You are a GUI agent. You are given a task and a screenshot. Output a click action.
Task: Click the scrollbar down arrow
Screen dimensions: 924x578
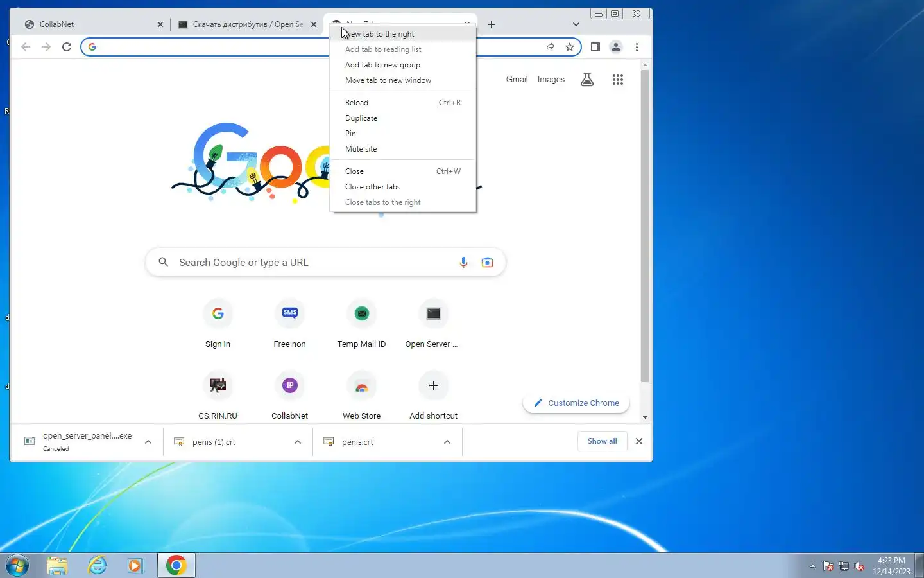645,417
